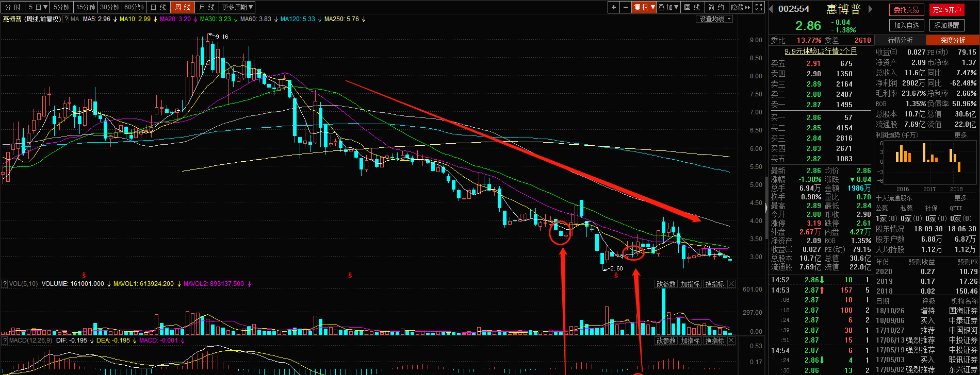Click 换指标 in the MACD panel
The image size is (980, 375).
tap(714, 340)
